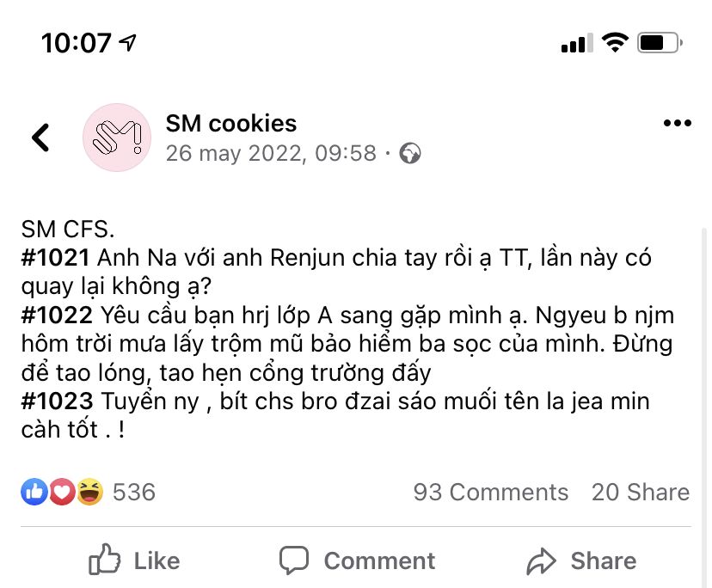Viewport: 712px width, 588px height.
Task: Tap the laughing haha reaction emoji
Action: point(89,492)
